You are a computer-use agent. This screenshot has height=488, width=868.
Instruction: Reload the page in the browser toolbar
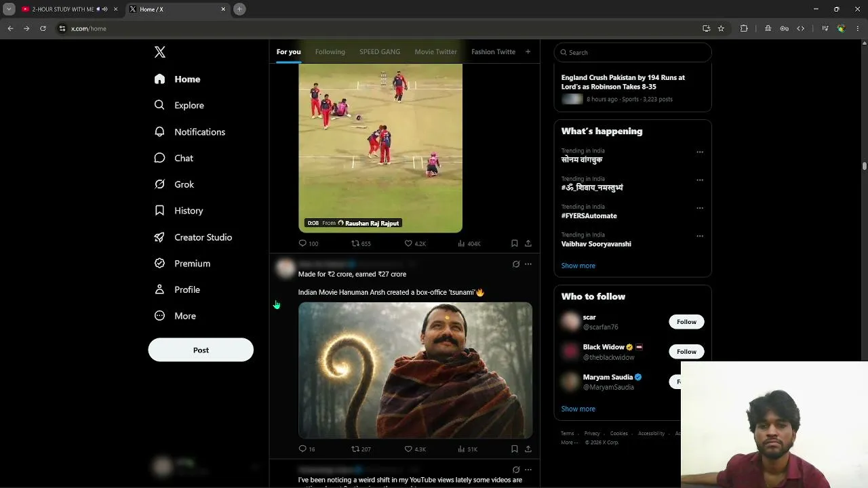43,28
